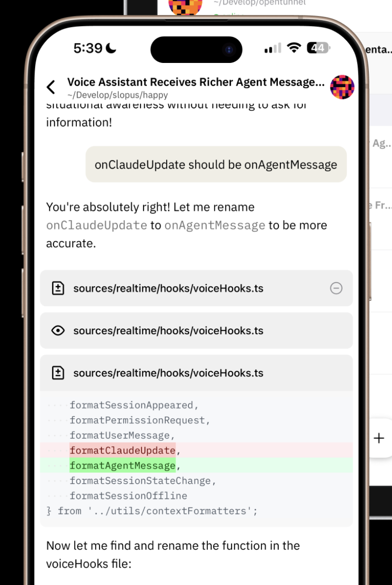Viewport: 392px width, 585px height.
Task: Tap the back chevron in header
Action: [51, 87]
